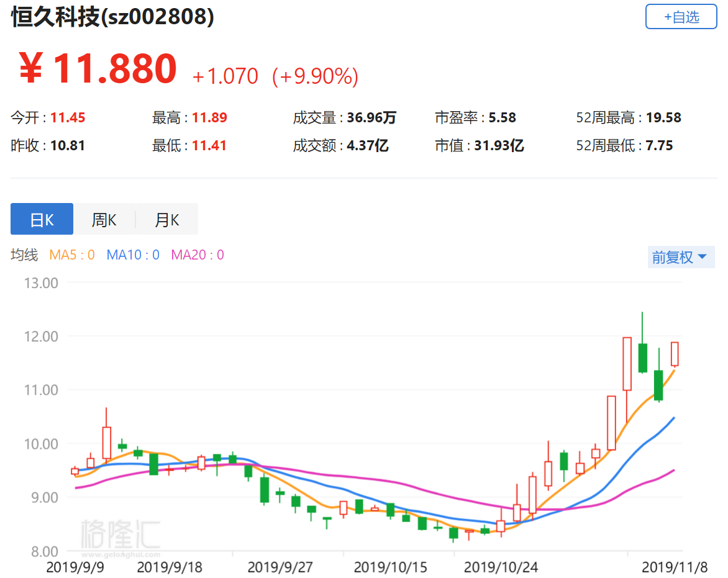Screen dimensions: 728x578
Task: Switch to 周K weekly chart tab
Action: click(104, 219)
